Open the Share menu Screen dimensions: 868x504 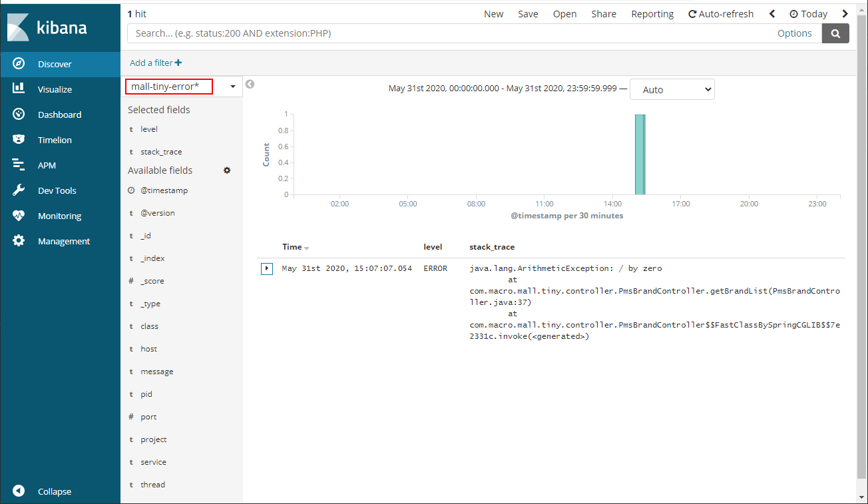click(604, 14)
